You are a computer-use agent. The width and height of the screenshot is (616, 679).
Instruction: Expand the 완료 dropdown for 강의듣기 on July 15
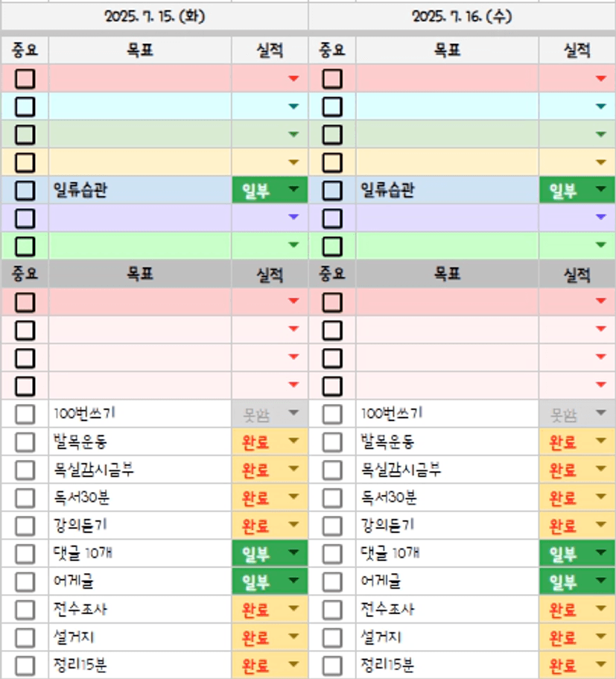point(293,526)
